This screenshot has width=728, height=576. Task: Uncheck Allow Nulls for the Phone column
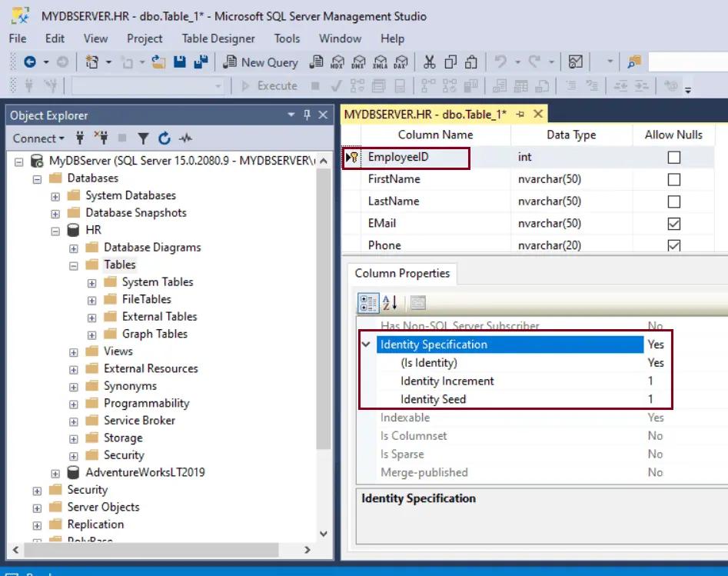tap(673, 245)
